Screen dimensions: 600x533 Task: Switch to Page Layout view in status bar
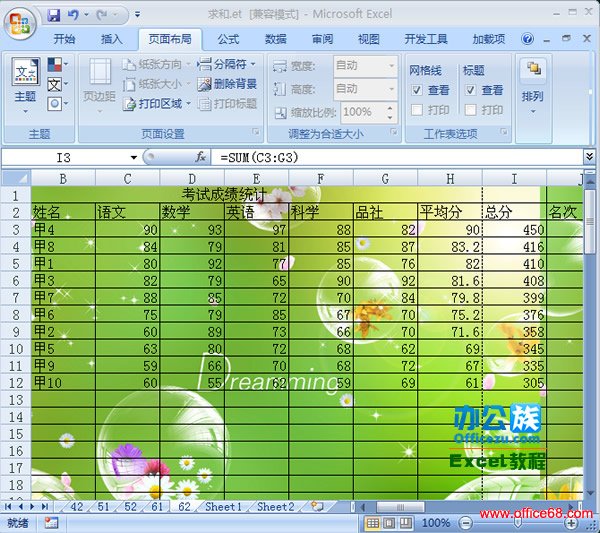point(389,523)
